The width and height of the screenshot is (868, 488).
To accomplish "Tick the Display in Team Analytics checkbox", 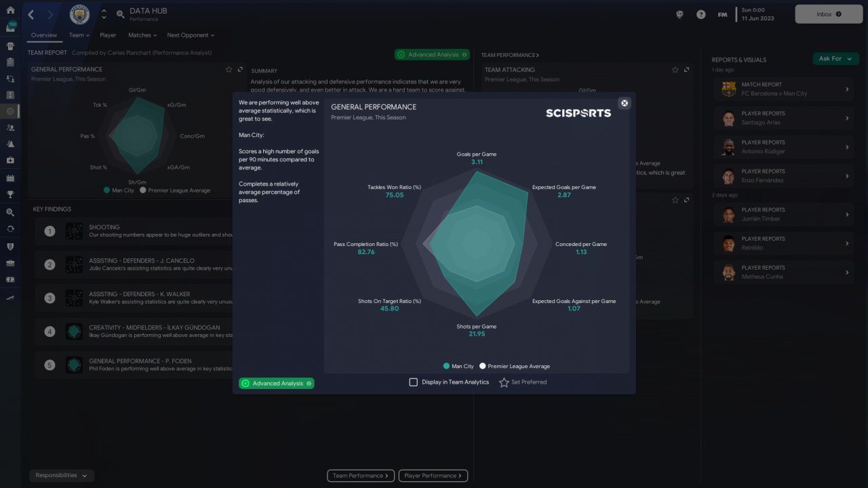I will tap(413, 382).
